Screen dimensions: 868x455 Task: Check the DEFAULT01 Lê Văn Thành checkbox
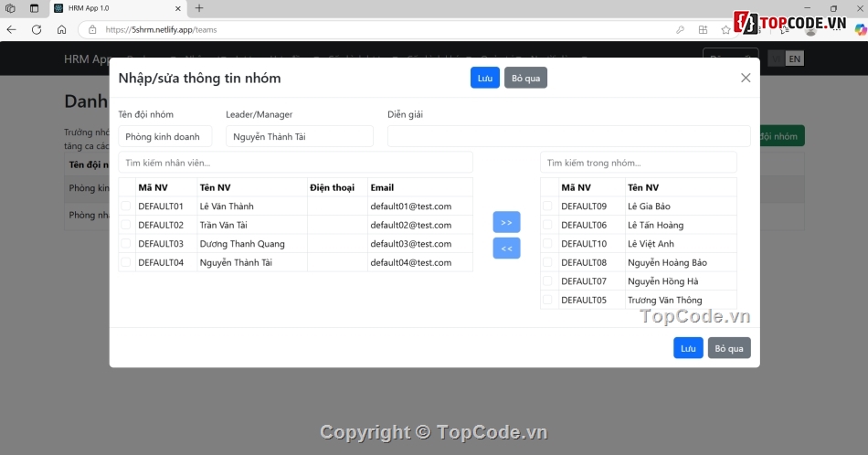(126, 206)
